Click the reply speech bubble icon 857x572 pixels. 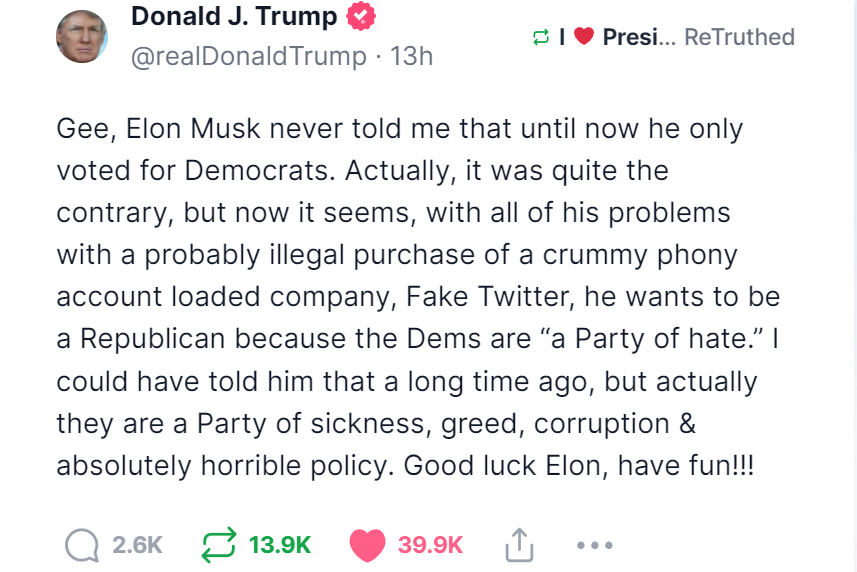[x=81, y=545]
